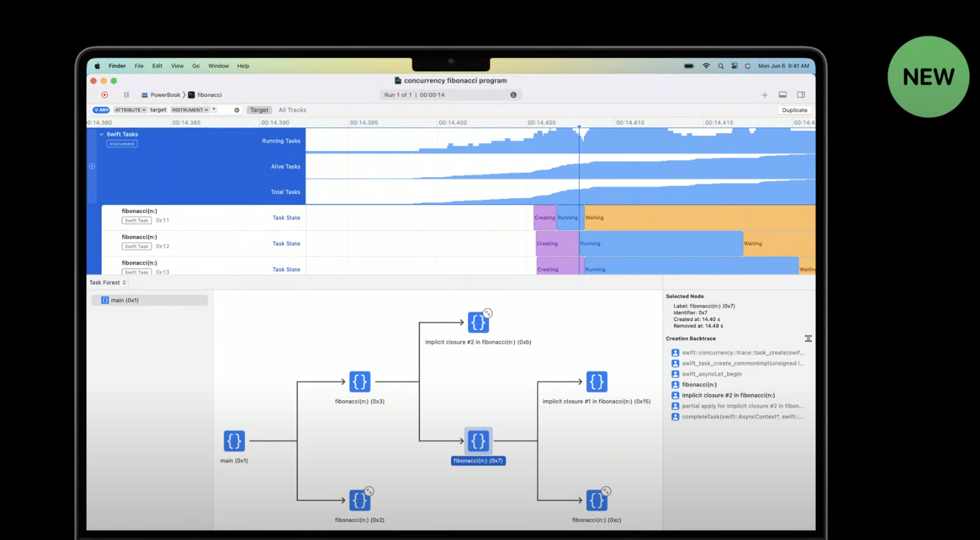The width and height of the screenshot is (980, 540).
Task: Expand the collapsed badge on node 0xb
Action: click(x=488, y=313)
